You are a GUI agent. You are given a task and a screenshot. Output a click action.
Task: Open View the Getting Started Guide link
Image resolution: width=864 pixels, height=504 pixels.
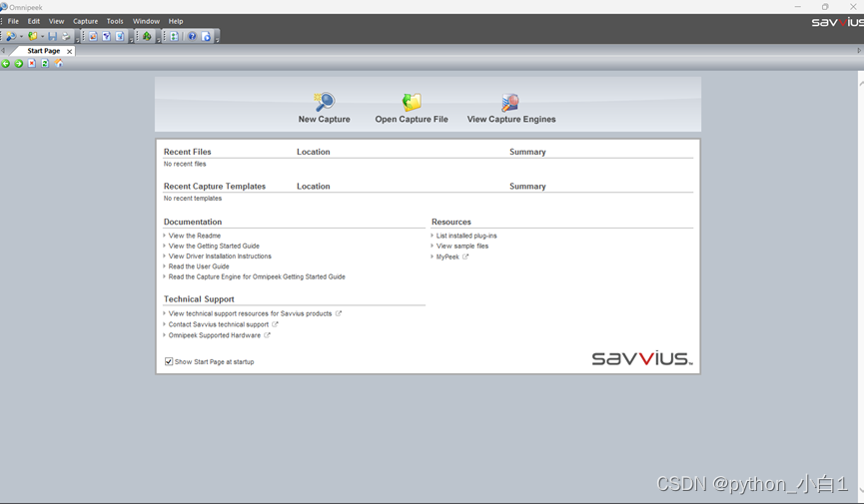[214, 247]
